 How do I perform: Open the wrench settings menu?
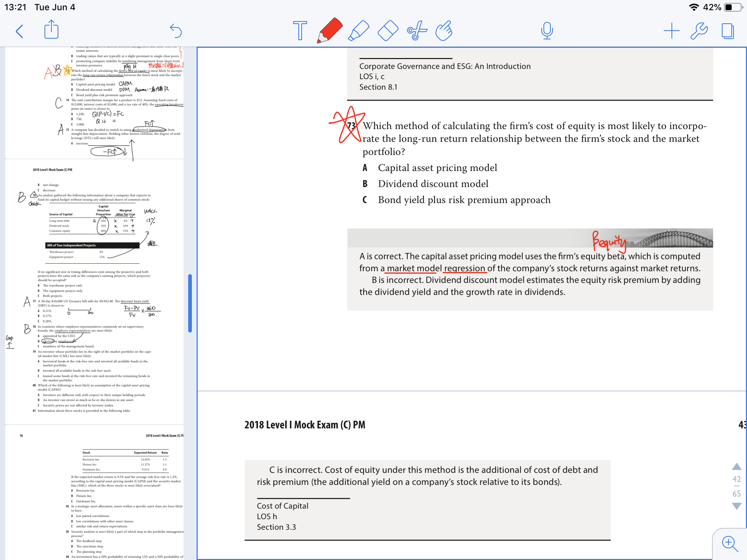click(x=699, y=31)
